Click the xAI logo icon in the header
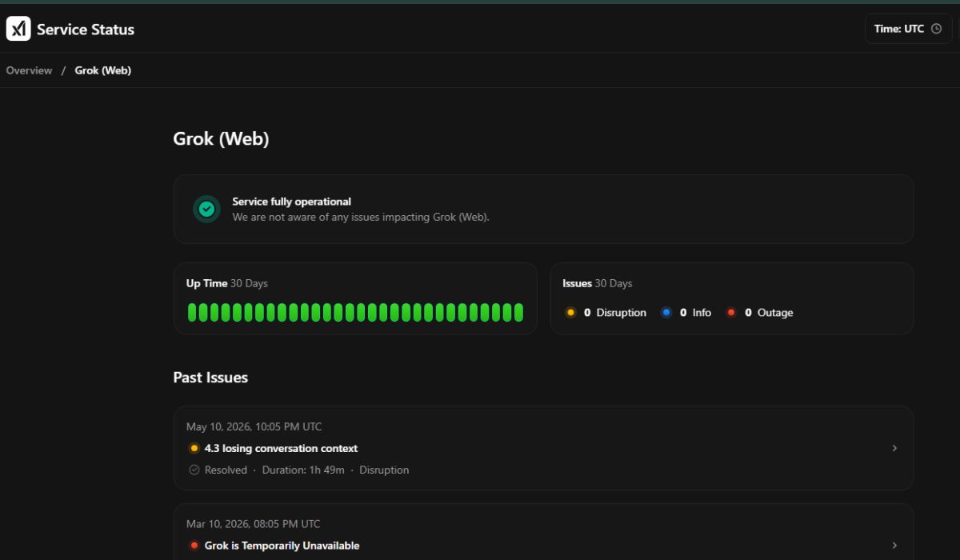The width and height of the screenshot is (960, 560). coord(18,29)
